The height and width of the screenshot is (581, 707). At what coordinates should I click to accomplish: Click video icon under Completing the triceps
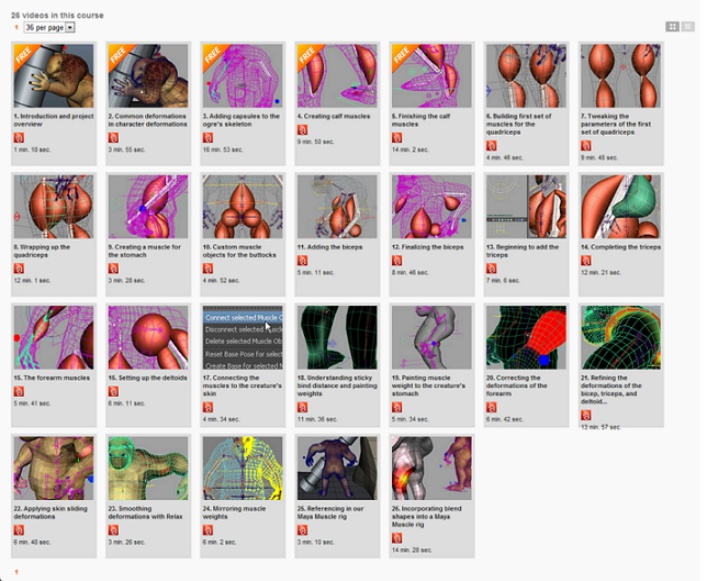point(586,261)
